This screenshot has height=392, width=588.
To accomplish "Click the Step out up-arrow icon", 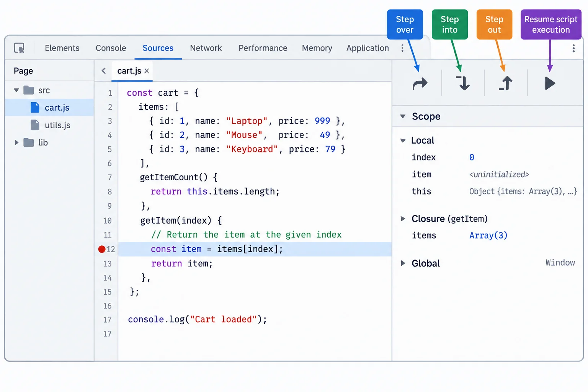I will [x=506, y=83].
